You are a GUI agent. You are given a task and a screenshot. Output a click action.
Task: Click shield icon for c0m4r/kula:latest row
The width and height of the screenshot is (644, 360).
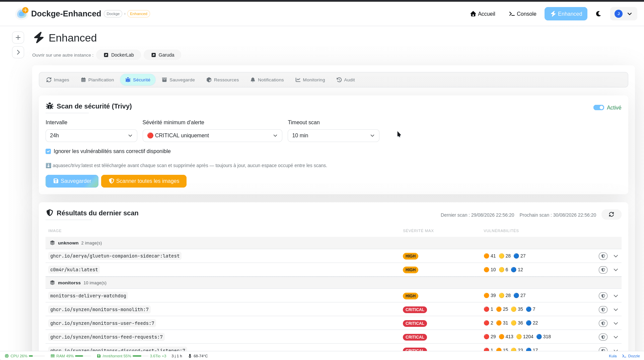(x=603, y=270)
